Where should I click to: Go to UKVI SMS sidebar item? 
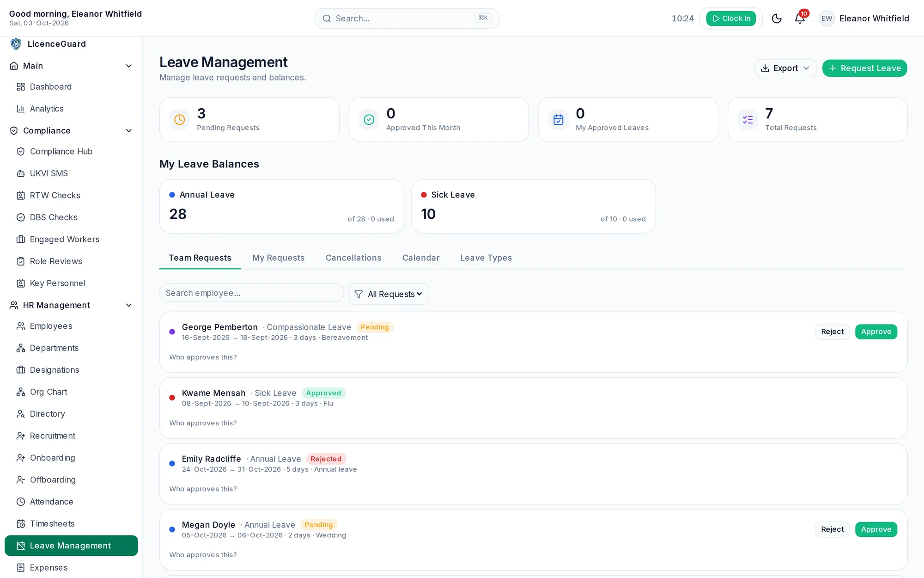pos(71,173)
